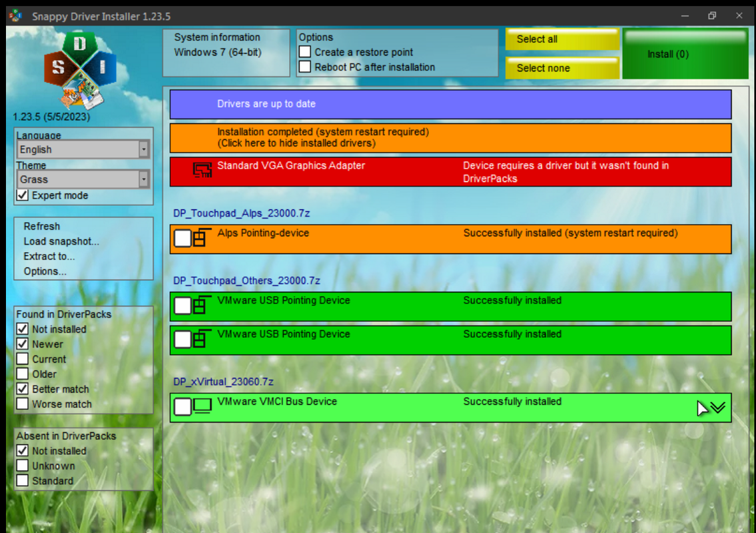Click the Alps Pointing-device type icon
Screen dimensions: 756x533
click(x=202, y=237)
